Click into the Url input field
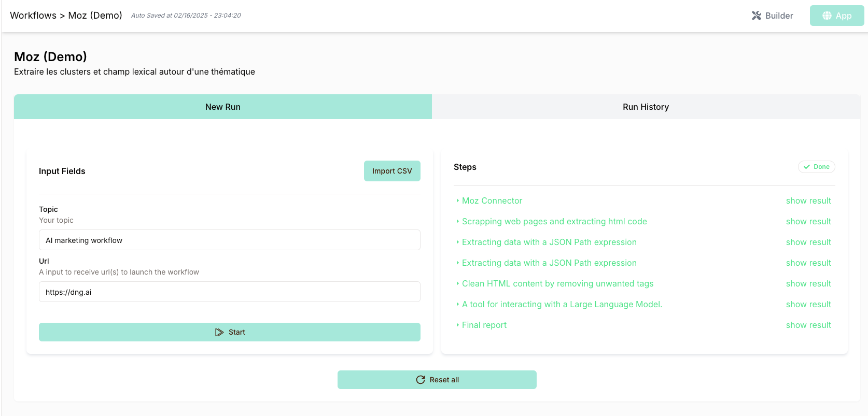Viewport: 868px width, 416px height. (229, 292)
